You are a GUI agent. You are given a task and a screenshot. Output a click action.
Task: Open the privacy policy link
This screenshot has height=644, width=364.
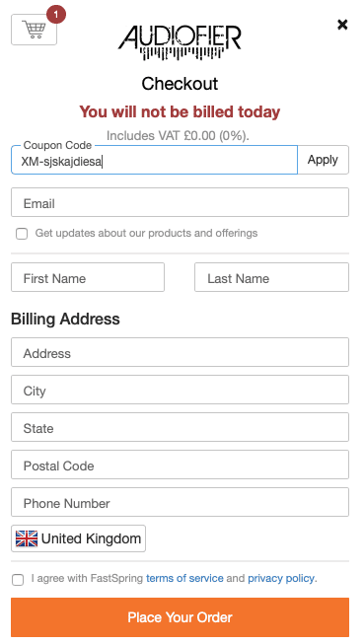tap(281, 578)
